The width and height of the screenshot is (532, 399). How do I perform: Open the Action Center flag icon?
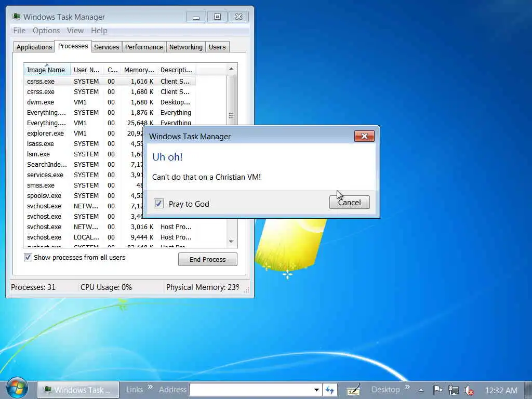coord(438,390)
